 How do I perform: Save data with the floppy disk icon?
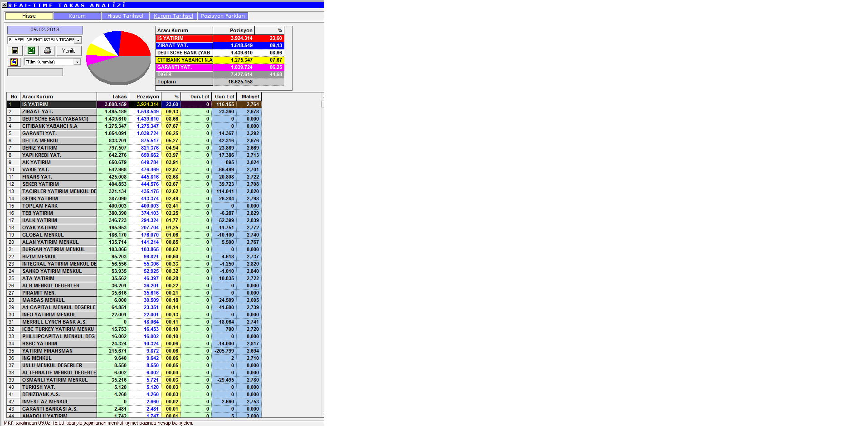pyautogui.click(x=15, y=50)
